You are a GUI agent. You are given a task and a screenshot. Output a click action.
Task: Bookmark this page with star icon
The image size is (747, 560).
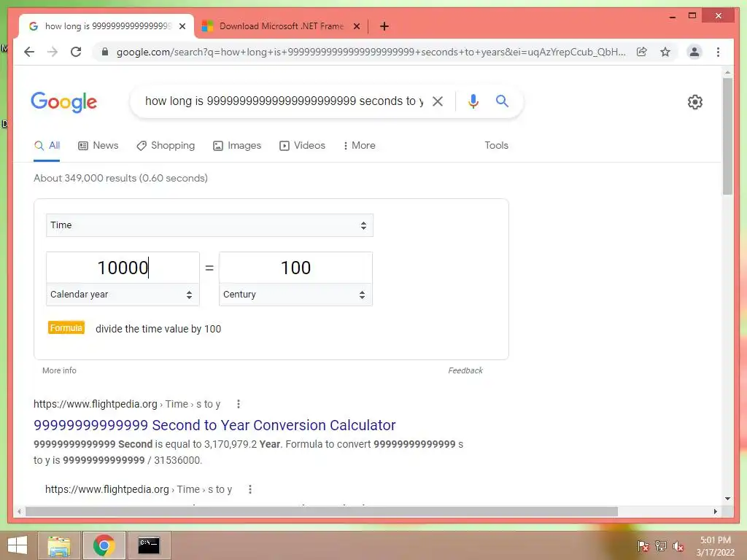665,52
